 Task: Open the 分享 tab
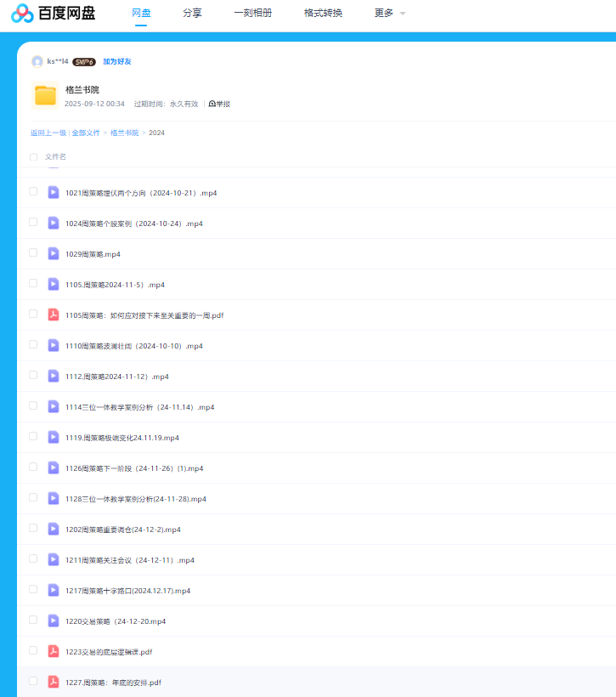(x=192, y=14)
